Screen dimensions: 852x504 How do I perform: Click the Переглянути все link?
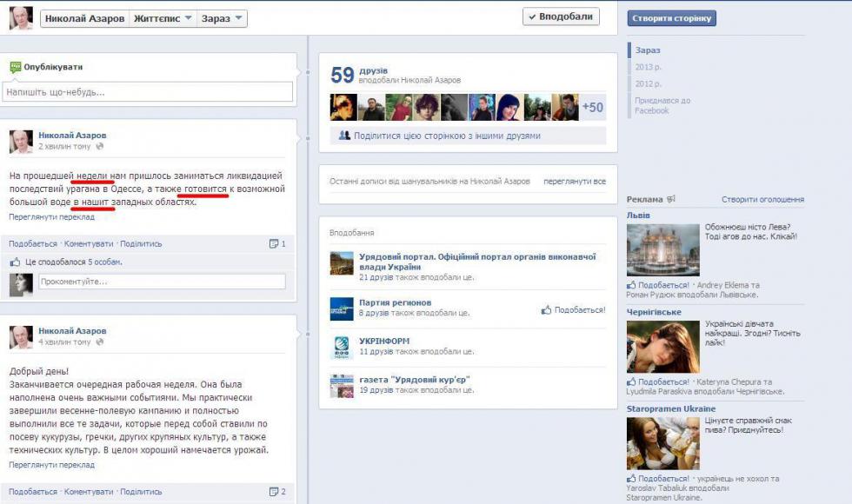[x=574, y=182]
